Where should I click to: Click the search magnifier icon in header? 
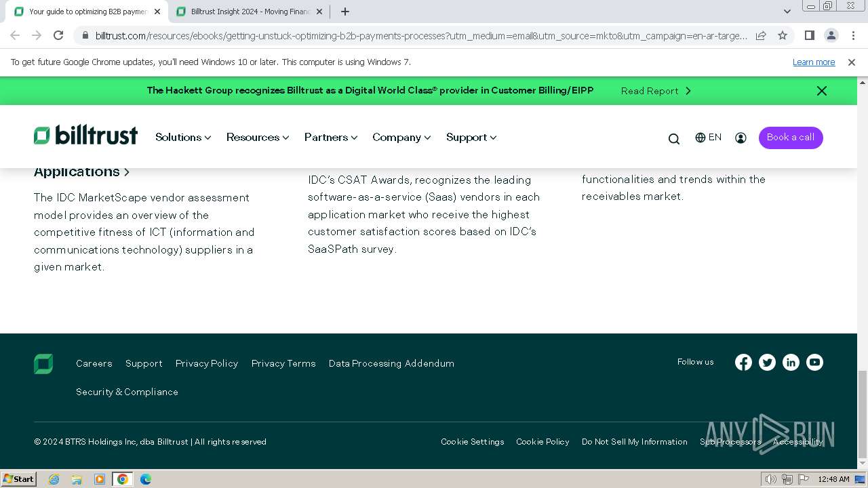(x=673, y=138)
